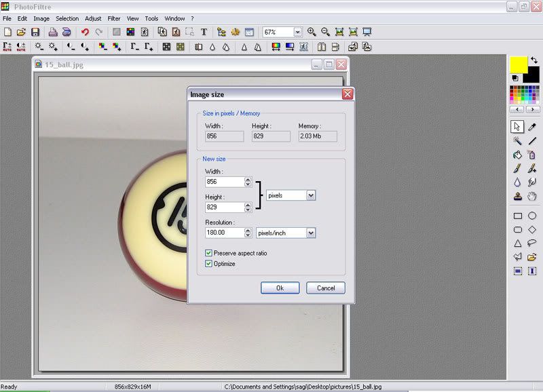Choose the Rhombus selection shape
Screen dimensions: 543x392
click(532, 230)
